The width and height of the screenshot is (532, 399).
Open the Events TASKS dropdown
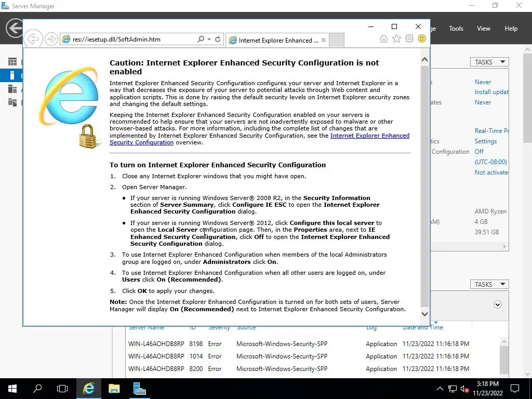[x=489, y=284]
